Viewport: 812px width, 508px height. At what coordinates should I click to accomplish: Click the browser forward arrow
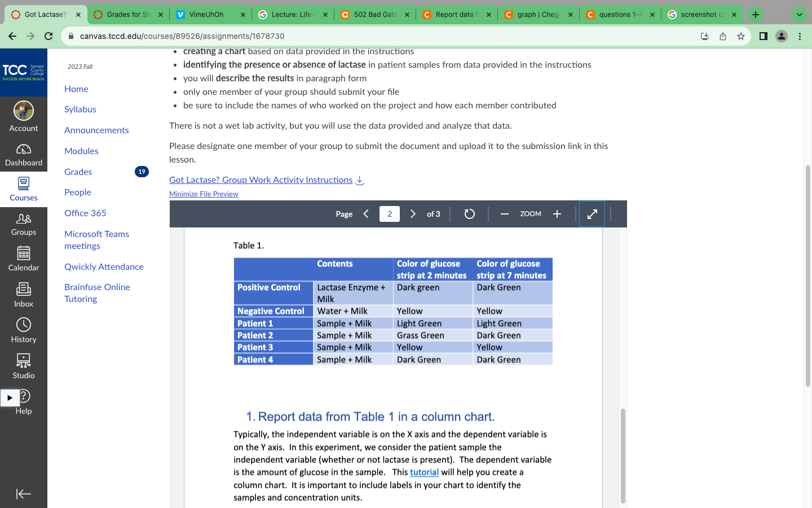tap(30, 36)
